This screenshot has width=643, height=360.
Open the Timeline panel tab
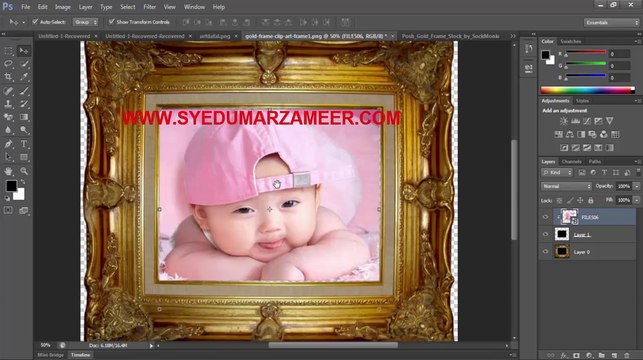coord(80,355)
